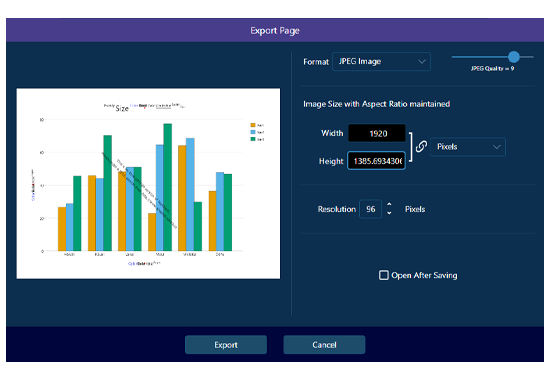The height and width of the screenshot is (380, 550).
Task: Click the 'Width' label
Action: [332, 133]
